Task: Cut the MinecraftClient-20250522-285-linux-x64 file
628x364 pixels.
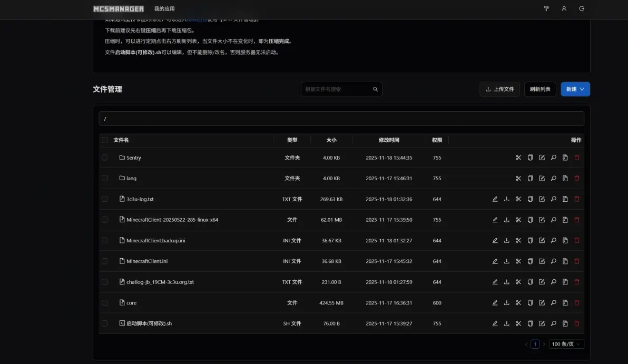Action: (x=518, y=220)
